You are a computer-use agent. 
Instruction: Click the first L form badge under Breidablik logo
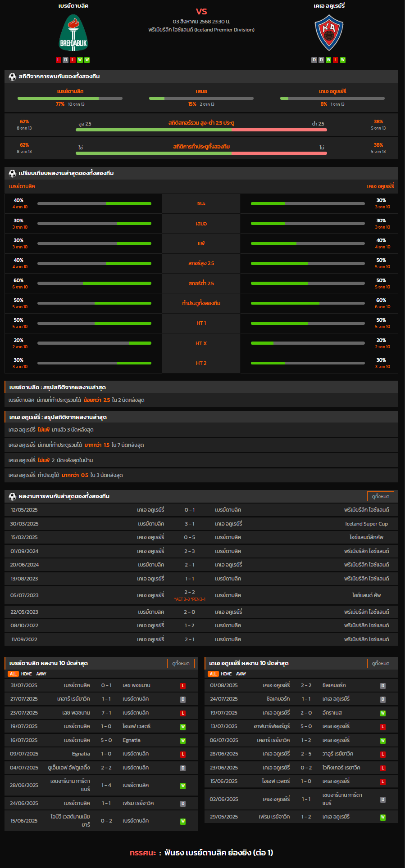pos(59,60)
